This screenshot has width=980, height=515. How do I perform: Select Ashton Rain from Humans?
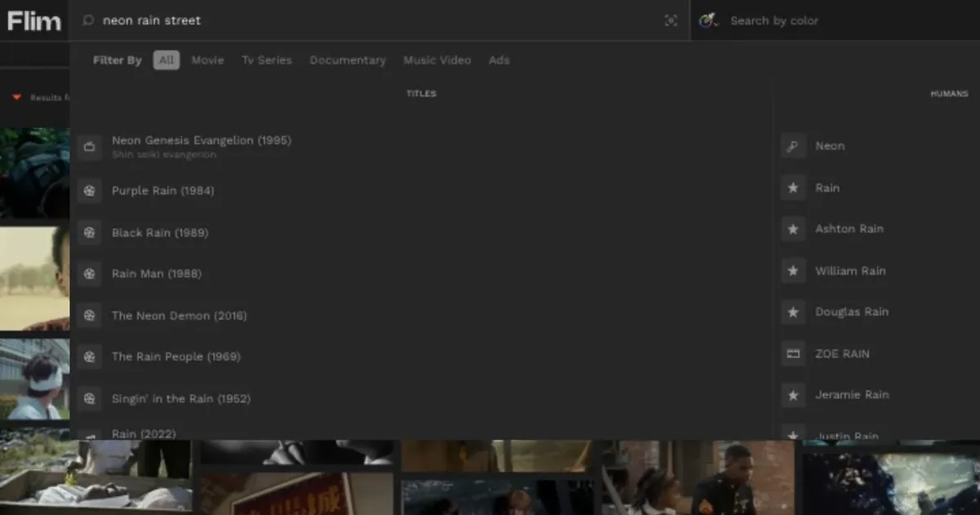click(849, 229)
